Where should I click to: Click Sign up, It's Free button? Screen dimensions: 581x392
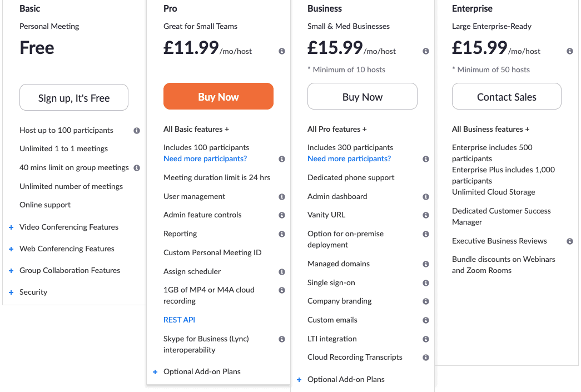[74, 97]
